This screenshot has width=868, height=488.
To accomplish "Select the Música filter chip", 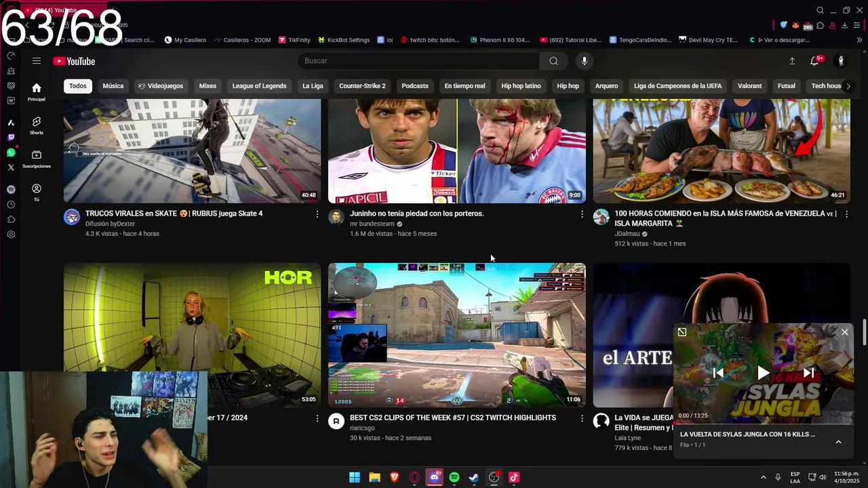I will pyautogui.click(x=113, y=86).
